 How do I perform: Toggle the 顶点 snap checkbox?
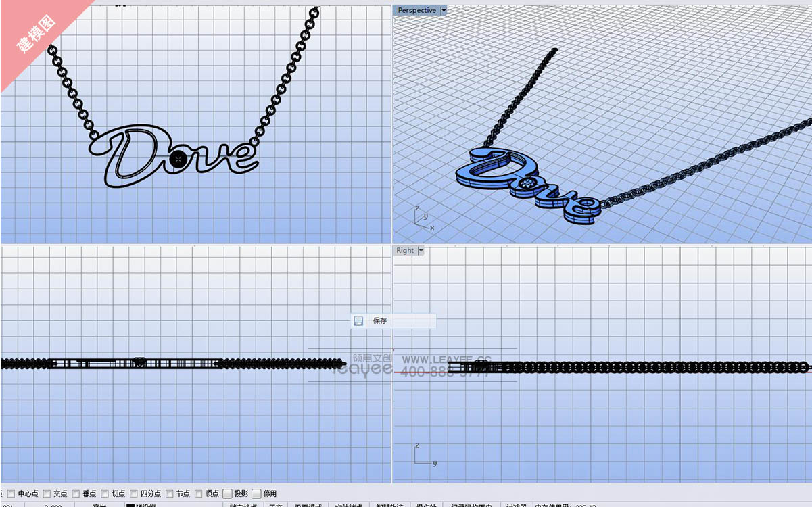(x=199, y=493)
